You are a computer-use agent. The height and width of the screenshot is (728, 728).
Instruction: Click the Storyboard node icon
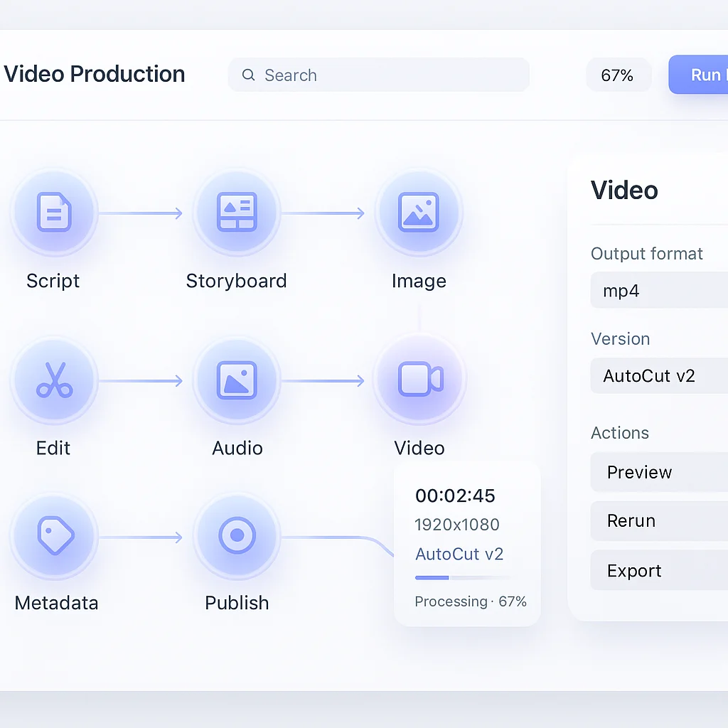[237, 212]
